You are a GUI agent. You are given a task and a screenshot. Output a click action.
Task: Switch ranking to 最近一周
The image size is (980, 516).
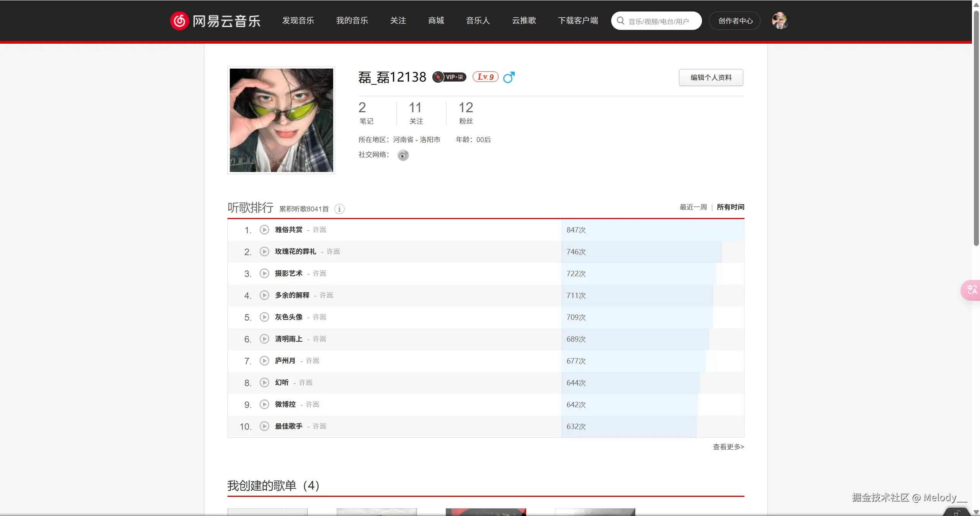pos(693,207)
